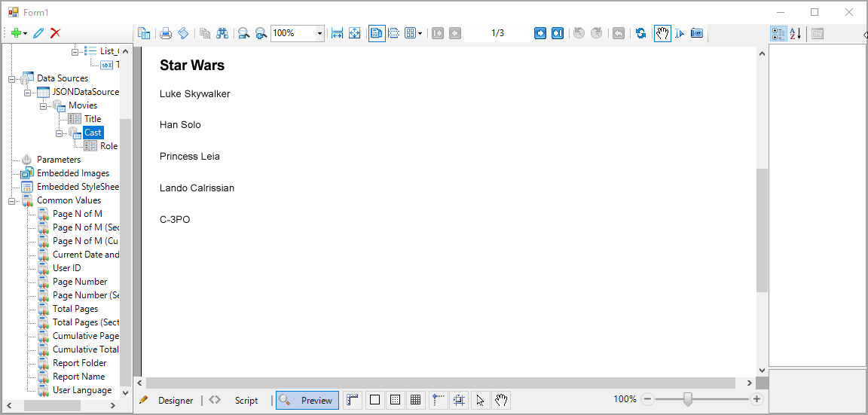
Task: Select continuous page view mode icon
Action: click(394, 33)
